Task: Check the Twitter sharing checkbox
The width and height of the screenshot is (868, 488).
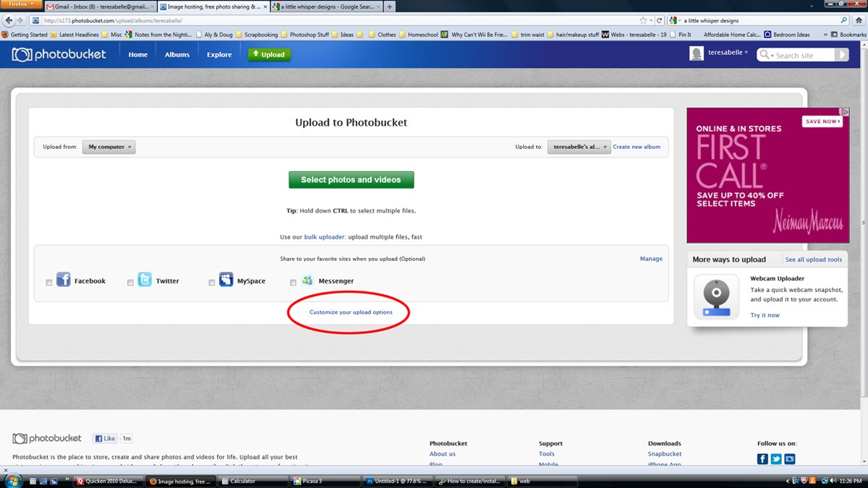Action: [x=130, y=283]
